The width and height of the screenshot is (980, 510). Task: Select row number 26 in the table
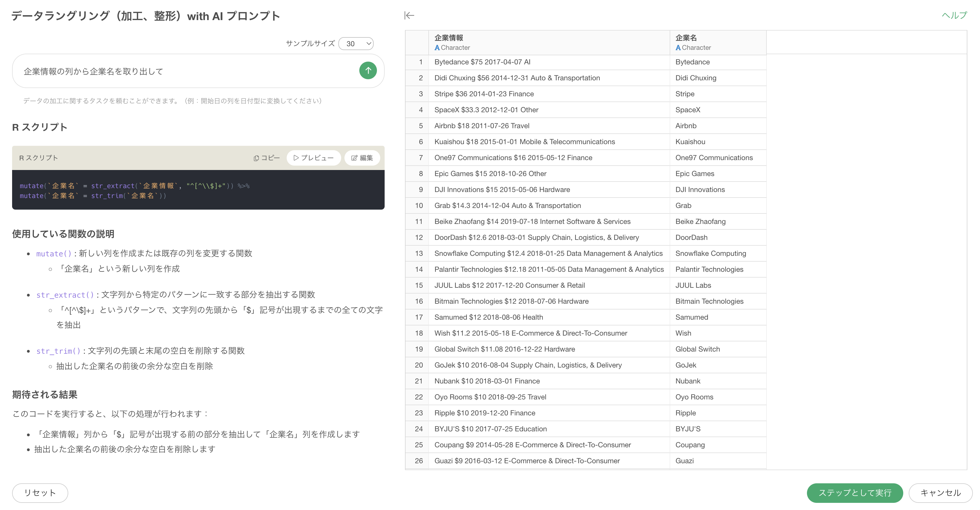pos(418,461)
